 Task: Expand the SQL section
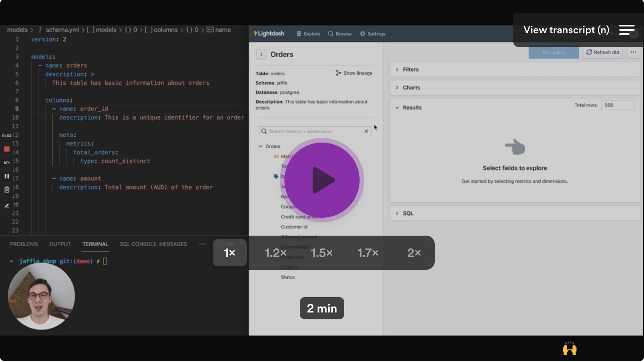[407, 213]
